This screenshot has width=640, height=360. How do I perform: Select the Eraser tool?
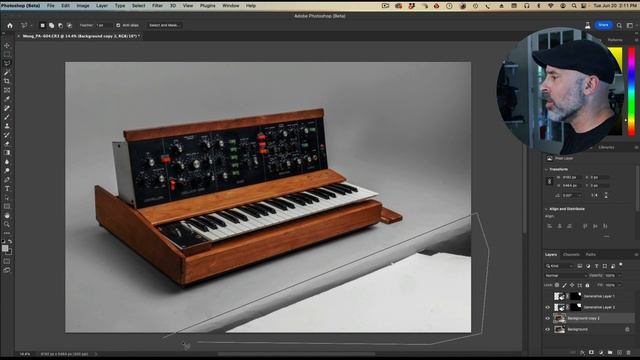click(x=7, y=144)
